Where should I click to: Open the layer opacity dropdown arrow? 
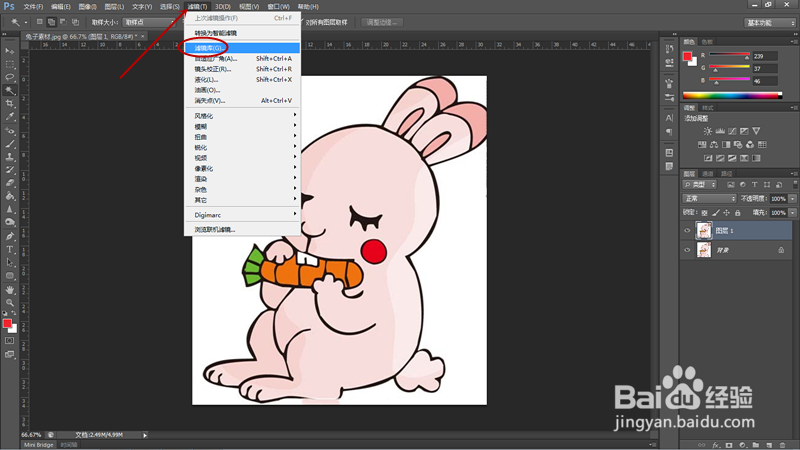coord(793,198)
